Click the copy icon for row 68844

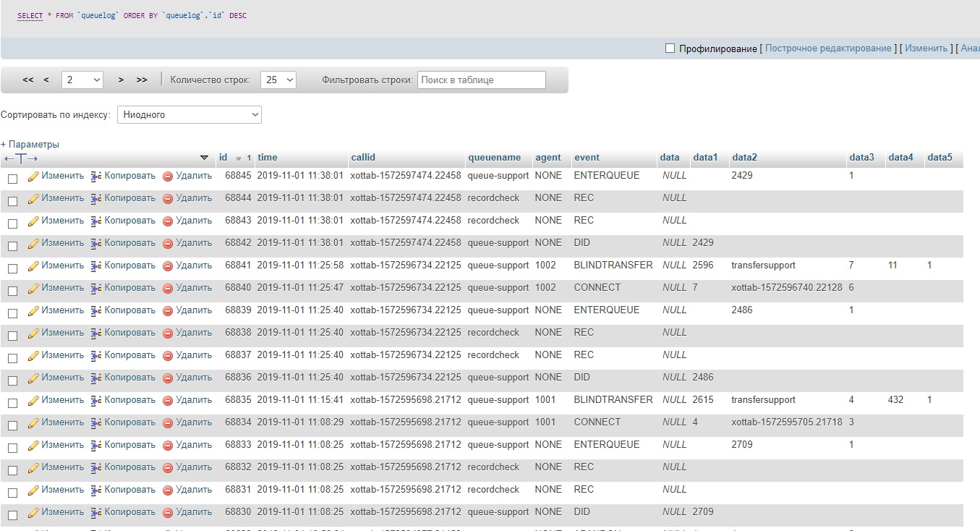pyautogui.click(x=96, y=198)
